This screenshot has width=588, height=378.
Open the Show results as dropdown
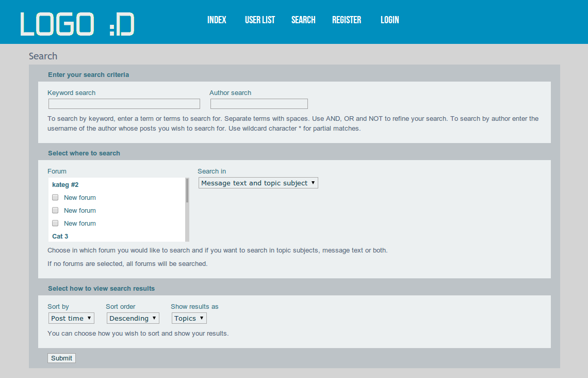click(189, 318)
